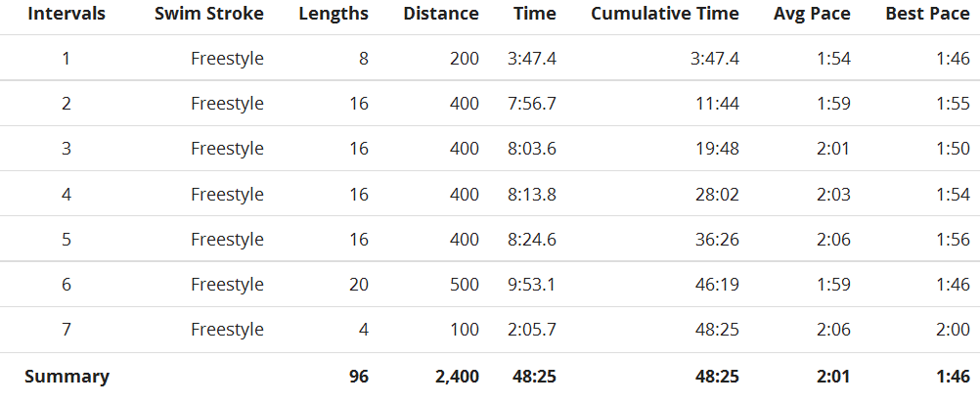Viewport: 980px width, 405px height.
Task: Click the Best Pace column header
Action: (x=927, y=14)
